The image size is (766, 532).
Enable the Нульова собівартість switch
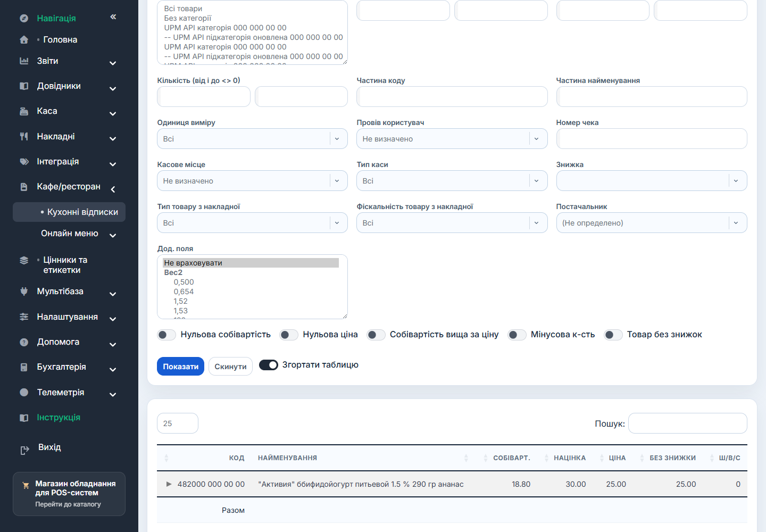tap(166, 335)
